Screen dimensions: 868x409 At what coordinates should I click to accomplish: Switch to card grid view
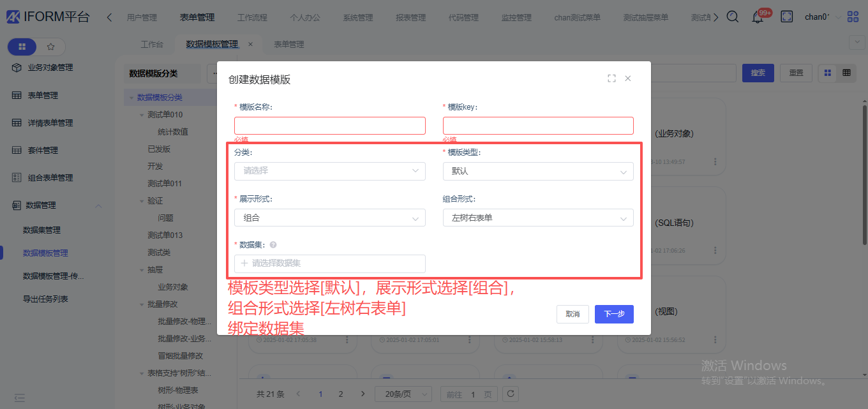[828, 73]
